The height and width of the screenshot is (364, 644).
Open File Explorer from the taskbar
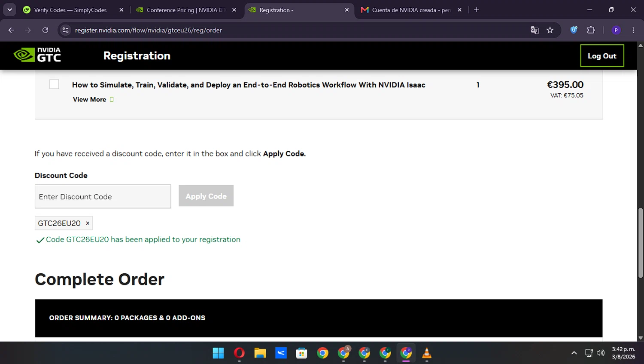(260, 353)
